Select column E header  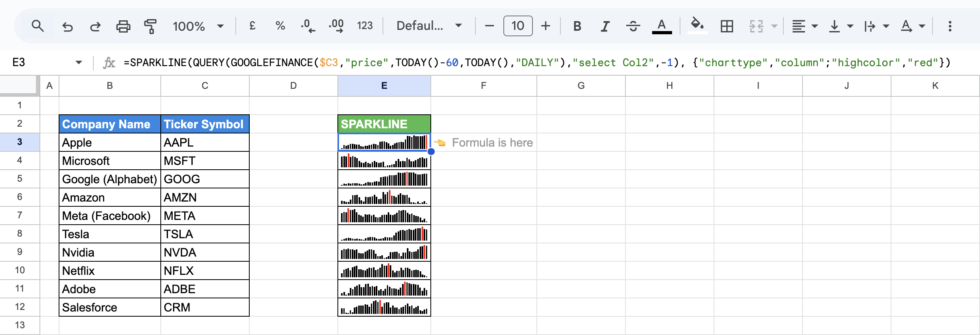tap(384, 86)
